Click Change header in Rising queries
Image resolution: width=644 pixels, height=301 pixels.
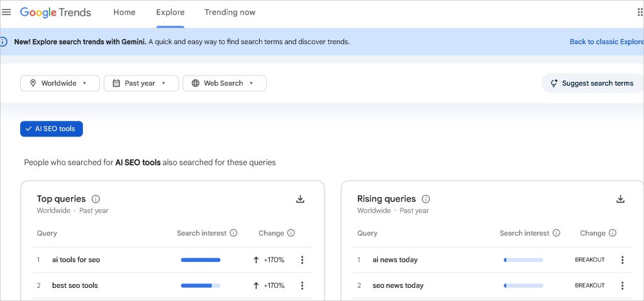click(592, 233)
